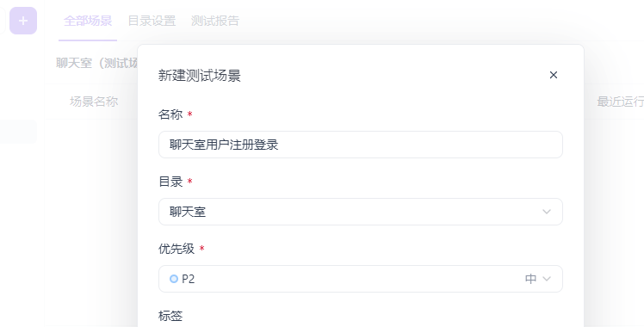The image size is (644, 327).
Task: Select the highlighted left sidebar item
Action: pos(18,132)
